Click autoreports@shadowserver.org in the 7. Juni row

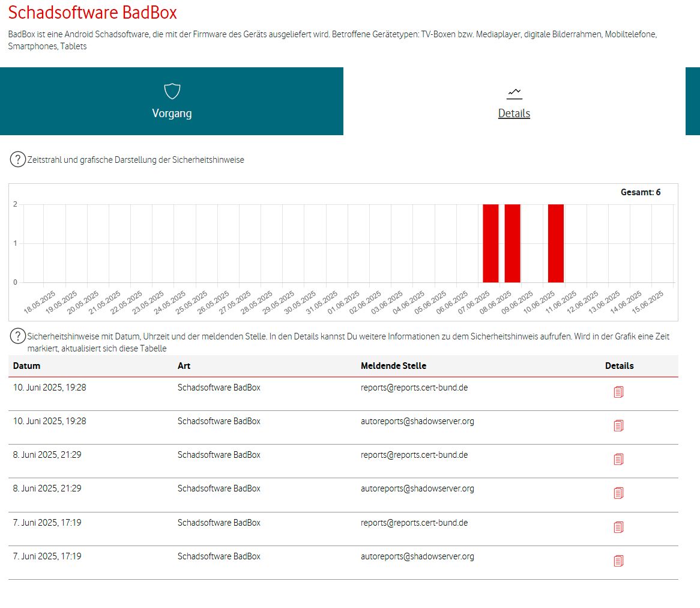click(x=417, y=556)
